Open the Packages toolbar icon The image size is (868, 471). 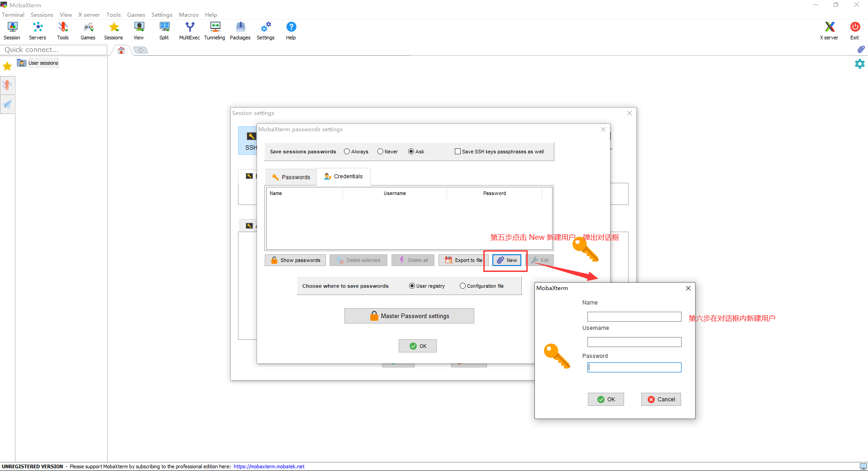pos(240,31)
